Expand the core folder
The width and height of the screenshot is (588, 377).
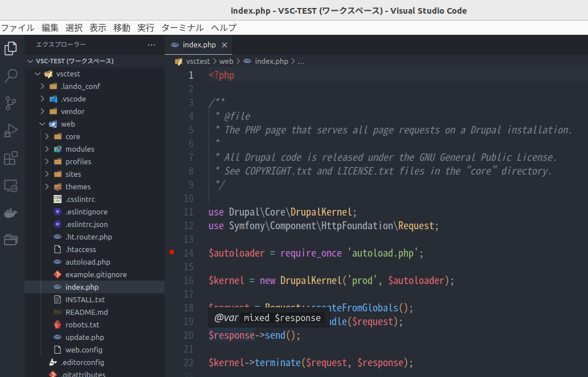coord(47,136)
